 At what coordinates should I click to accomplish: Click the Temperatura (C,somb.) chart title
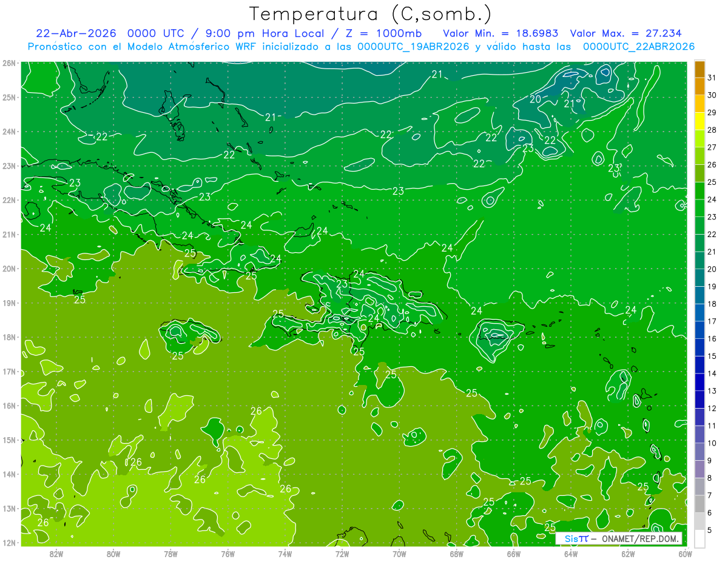click(371, 14)
